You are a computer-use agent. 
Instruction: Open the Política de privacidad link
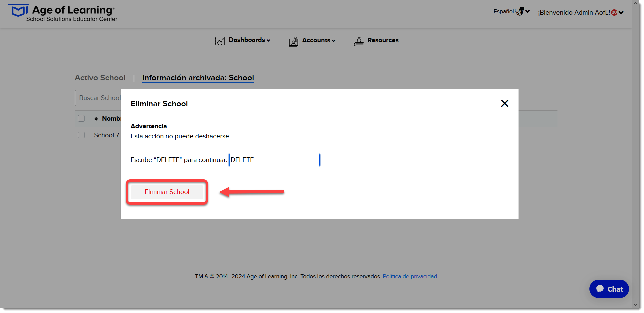coord(410,276)
